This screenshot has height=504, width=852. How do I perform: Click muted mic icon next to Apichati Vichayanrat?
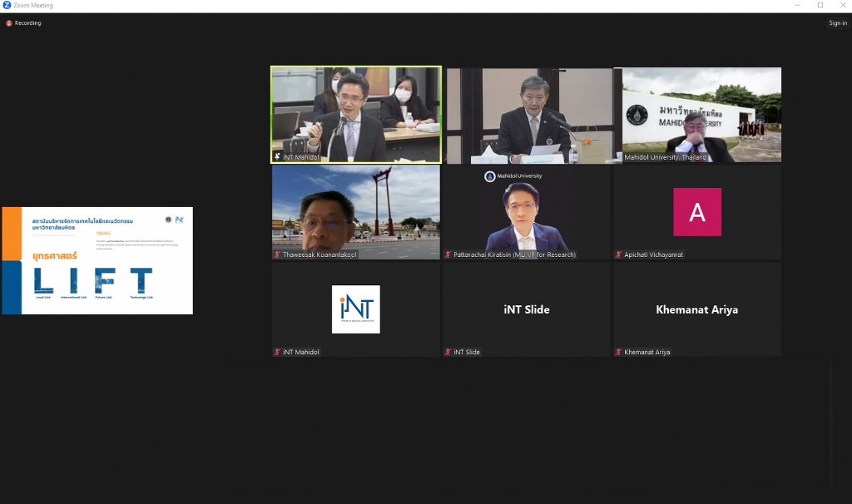pyautogui.click(x=619, y=254)
